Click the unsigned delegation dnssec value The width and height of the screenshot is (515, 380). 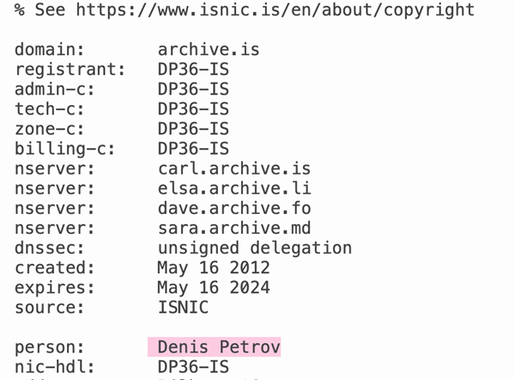click(255, 248)
